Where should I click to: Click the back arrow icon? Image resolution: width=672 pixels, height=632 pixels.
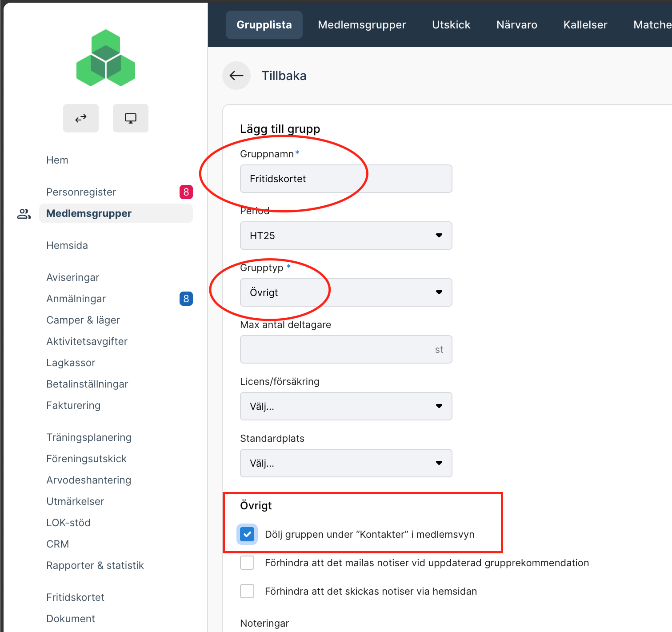coord(236,76)
